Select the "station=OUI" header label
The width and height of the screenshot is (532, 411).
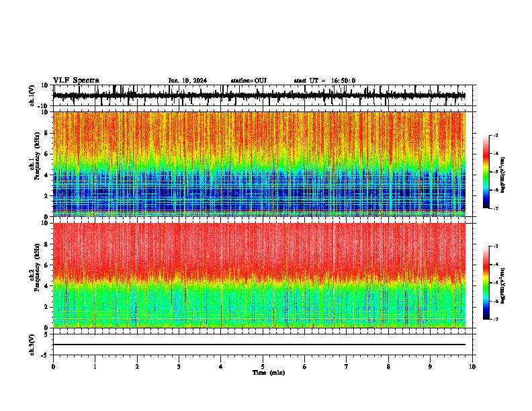(249, 81)
